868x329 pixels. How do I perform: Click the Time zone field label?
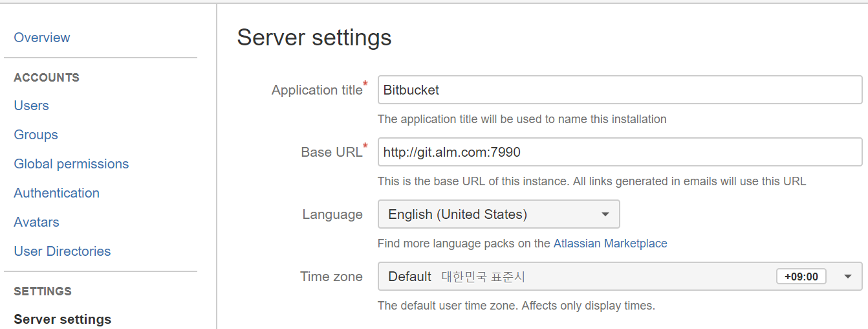point(331,277)
